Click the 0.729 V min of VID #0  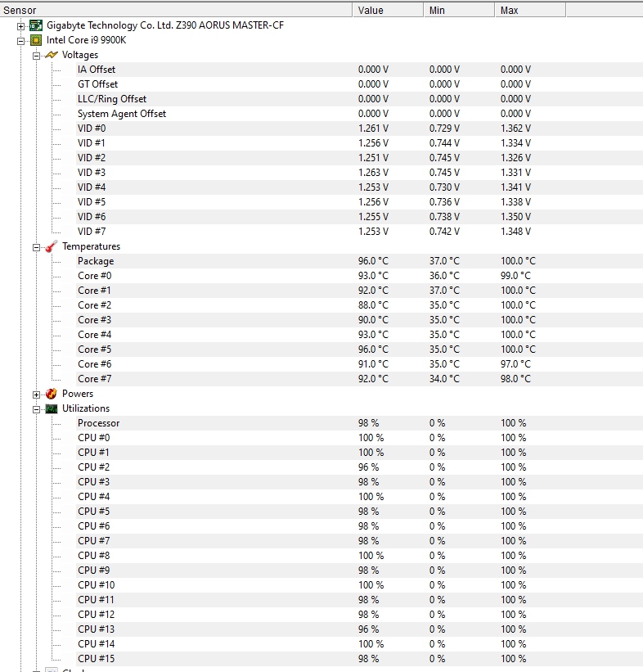(x=445, y=129)
